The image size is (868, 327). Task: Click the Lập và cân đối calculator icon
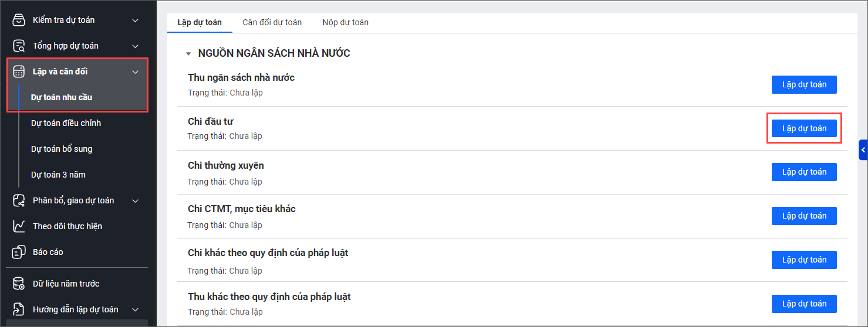(19, 71)
